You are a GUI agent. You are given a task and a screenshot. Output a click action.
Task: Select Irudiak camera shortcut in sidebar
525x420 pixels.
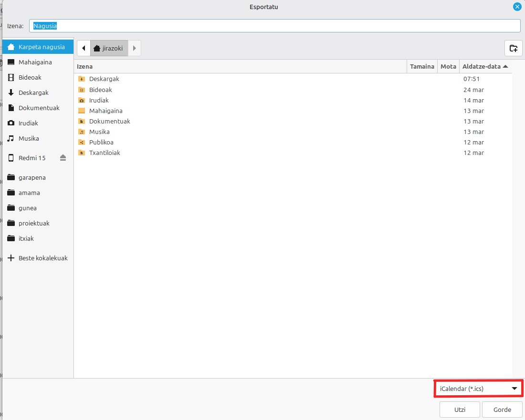point(28,123)
